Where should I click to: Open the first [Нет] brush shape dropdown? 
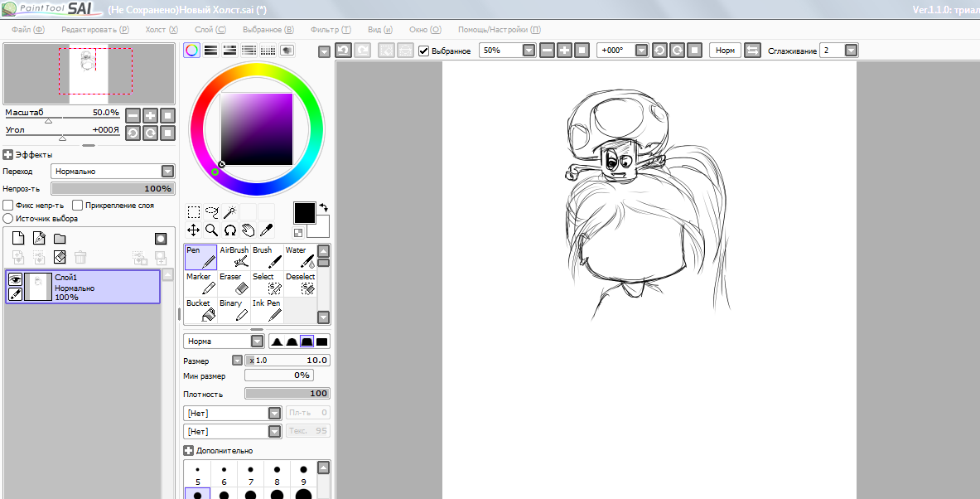pyautogui.click(x=273, y=414)
